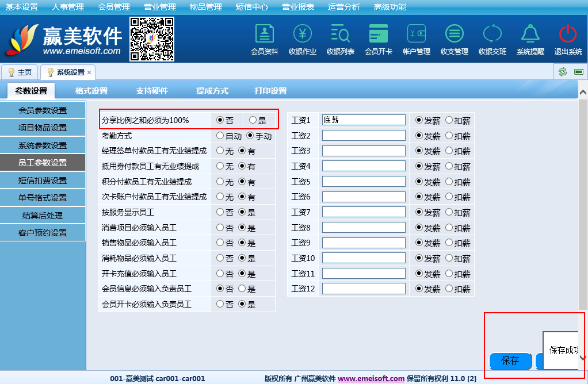Open the www.emeisoft.com footer link
The width and height of the screenshot is (588, 384).
371,378
